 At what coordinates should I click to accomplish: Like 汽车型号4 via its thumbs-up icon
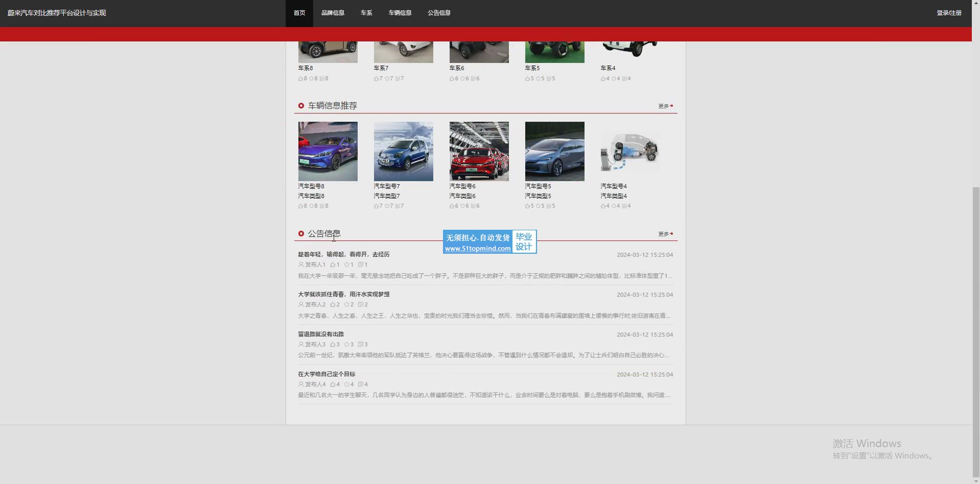point(603,206)
